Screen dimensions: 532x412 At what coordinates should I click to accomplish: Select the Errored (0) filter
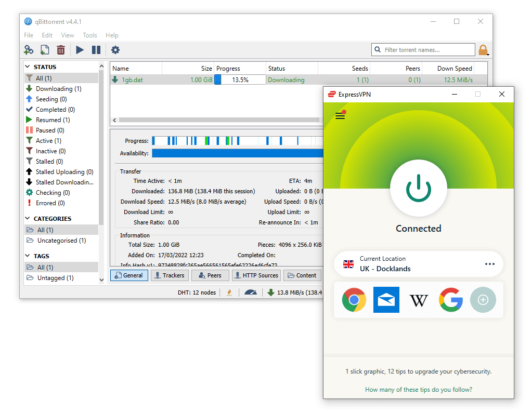click(x=61, y=203)
